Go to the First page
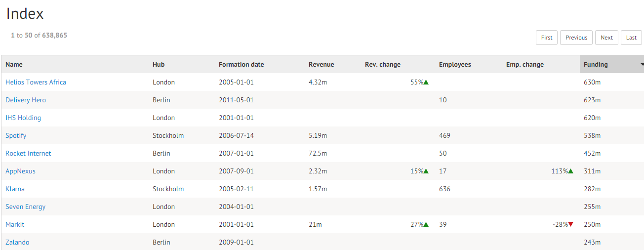This screenshot has width=644, height=250. point(547,38)
